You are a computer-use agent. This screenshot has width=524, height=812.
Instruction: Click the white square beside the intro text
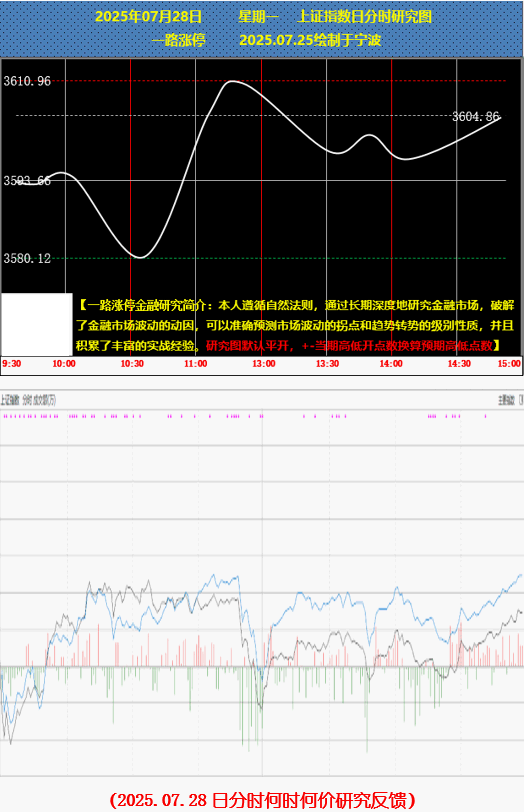37,324
